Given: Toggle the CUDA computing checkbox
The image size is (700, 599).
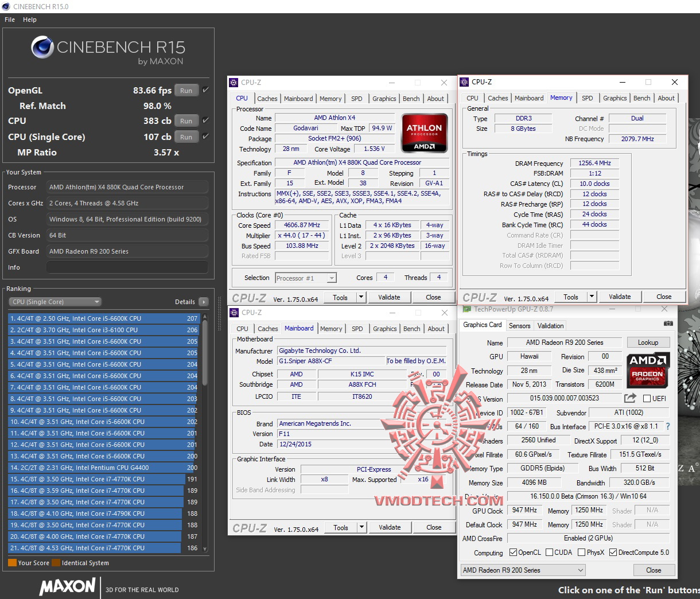Looking at the screenshot, I should [549, 553].
